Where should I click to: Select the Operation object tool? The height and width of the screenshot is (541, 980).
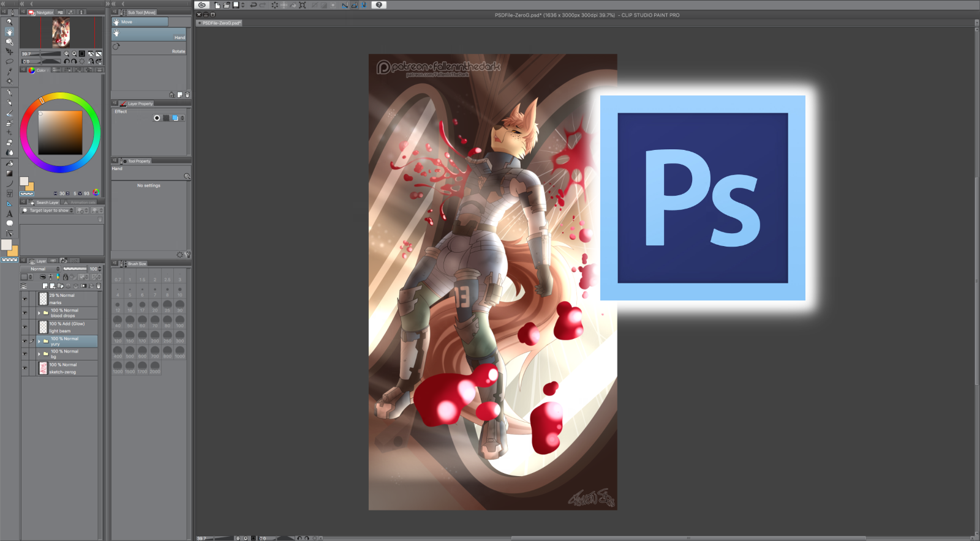9,42
